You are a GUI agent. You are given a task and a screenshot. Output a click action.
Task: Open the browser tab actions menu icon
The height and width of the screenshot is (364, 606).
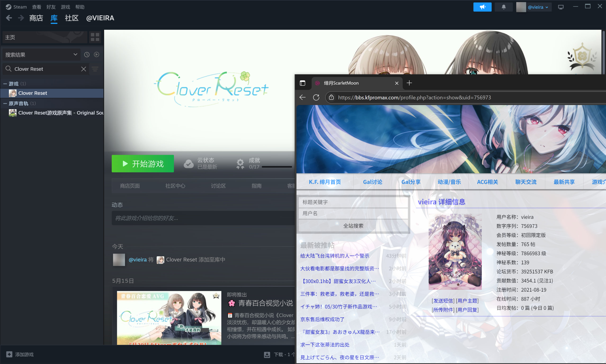[x=303, y=83]
